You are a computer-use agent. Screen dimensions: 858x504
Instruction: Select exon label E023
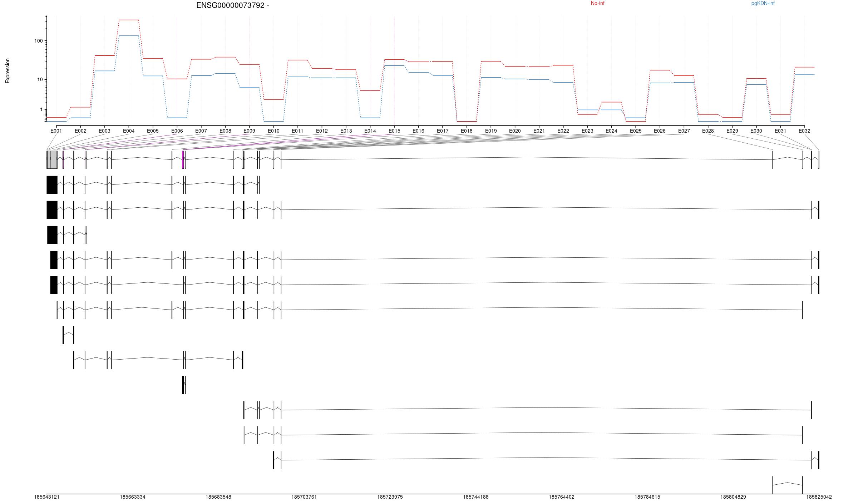[587, 131]
